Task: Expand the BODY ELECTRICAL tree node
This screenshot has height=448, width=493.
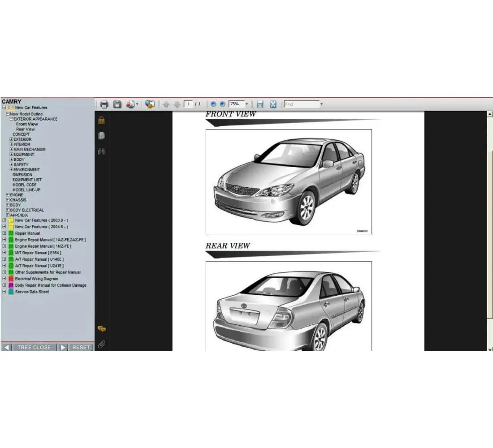Action: (x=8, y=210)
